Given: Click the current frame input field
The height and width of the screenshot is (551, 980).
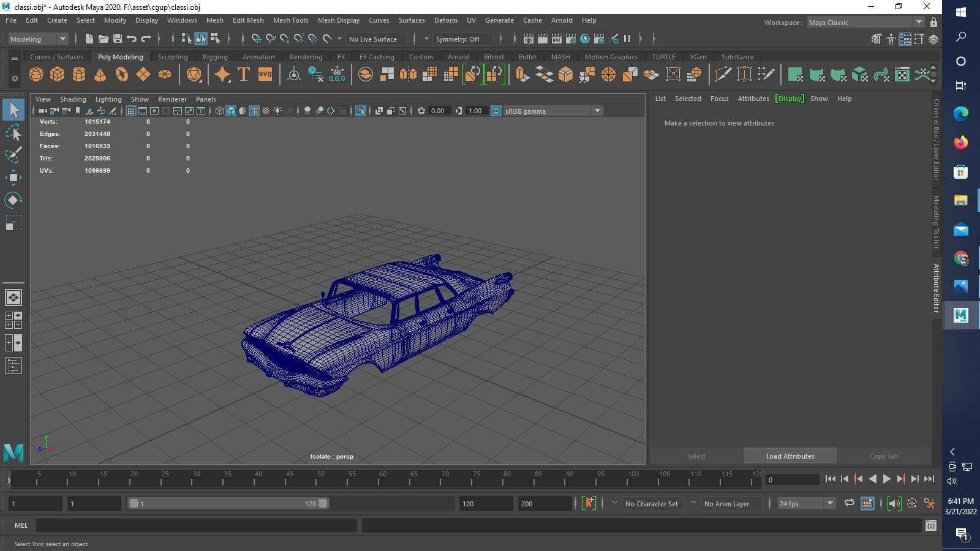Looking at the screenshot, I should pos(792,479).
